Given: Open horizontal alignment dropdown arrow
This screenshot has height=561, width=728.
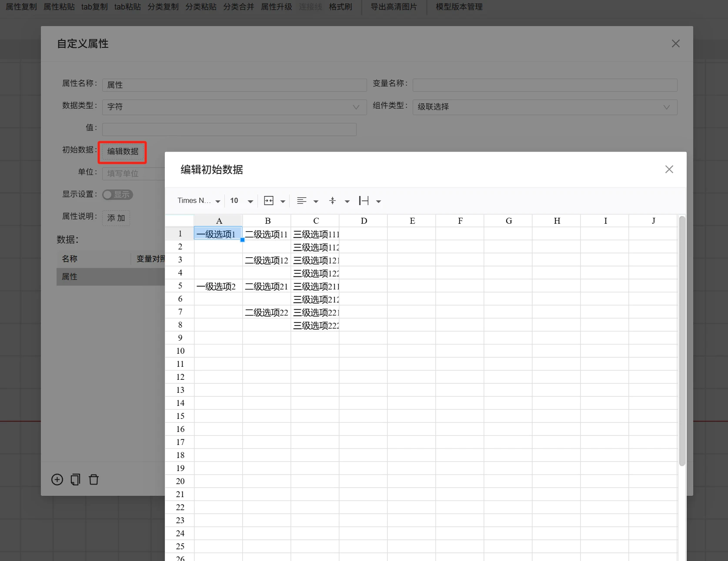Looking at the screenshot, I should [x=316, y=201].
